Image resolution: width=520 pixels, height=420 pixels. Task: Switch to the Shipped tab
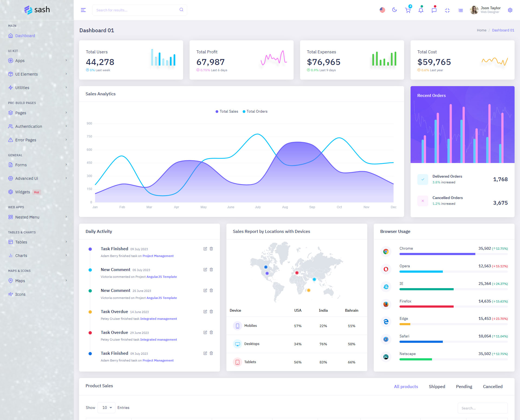[x=437, y=386]
